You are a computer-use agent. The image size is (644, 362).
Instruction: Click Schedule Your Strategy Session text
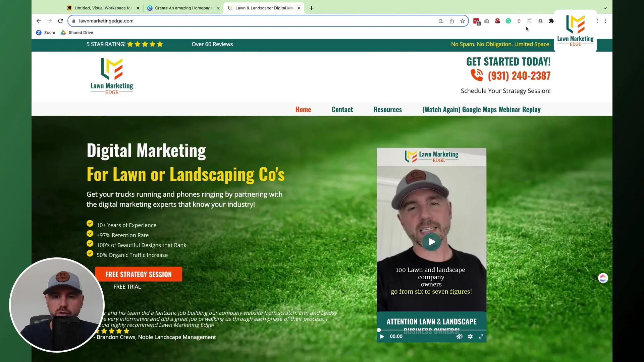coord(505,91)
